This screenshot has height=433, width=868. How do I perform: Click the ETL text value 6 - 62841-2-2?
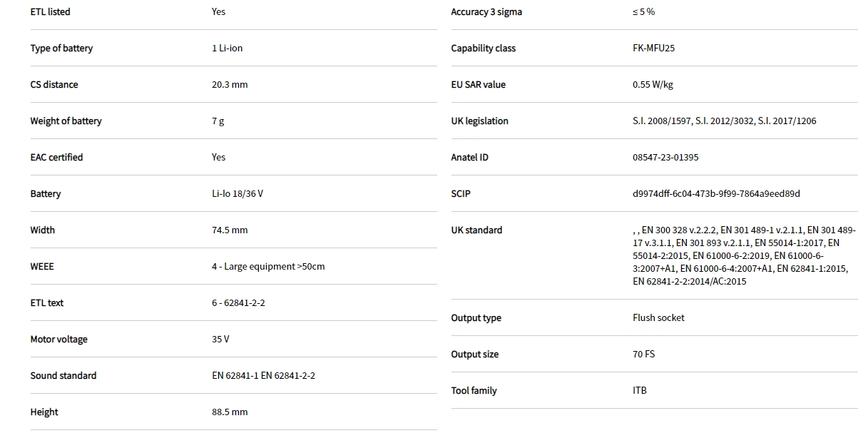tap(238, 303)
